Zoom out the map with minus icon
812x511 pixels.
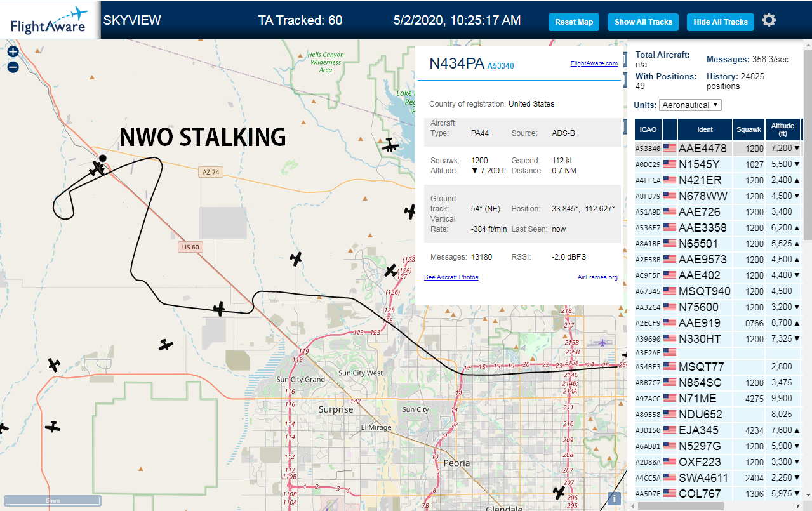13,67
